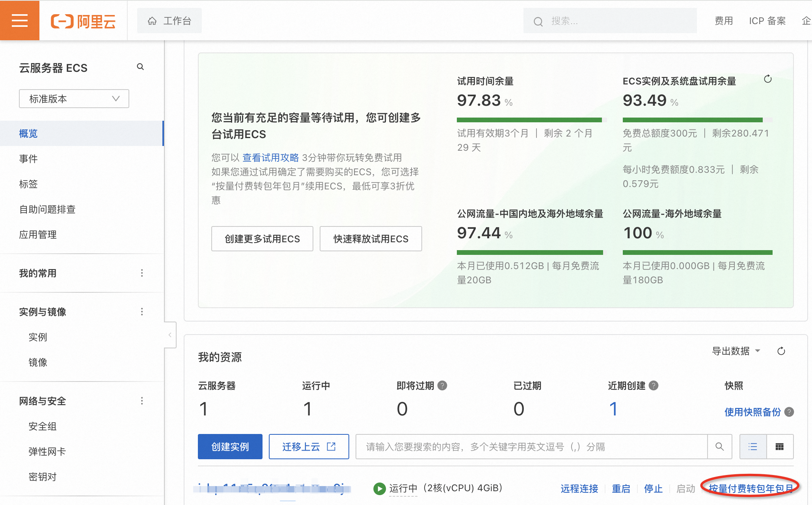Image resolution: width=812 pixels, height=505 pixels.
Task: Click the ECS sidebar search magnifier icon
Action: pyautogui.click(x=140, y=67)
